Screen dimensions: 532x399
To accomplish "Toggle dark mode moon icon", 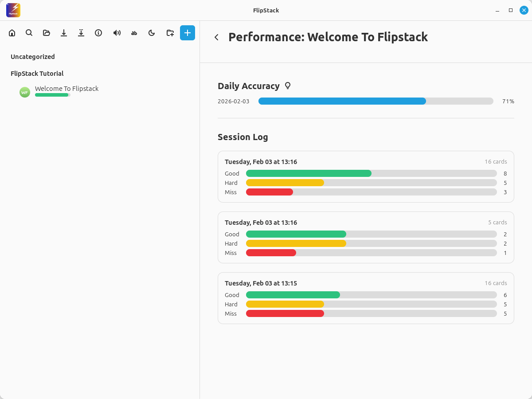I will 152,33.
